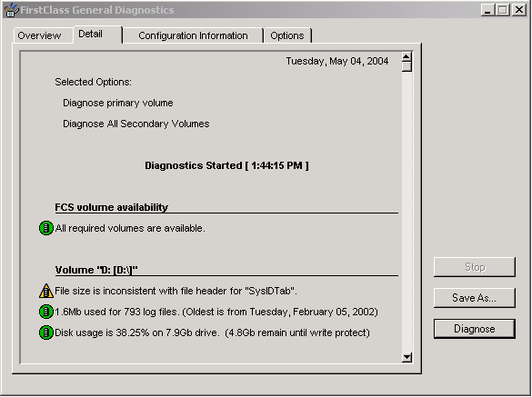Click the vertical scrollbar thumb

tap(407, 67)
